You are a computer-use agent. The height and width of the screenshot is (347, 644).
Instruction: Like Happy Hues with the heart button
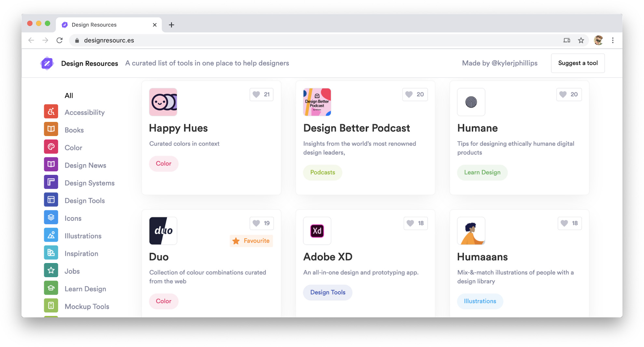point(262,94)
